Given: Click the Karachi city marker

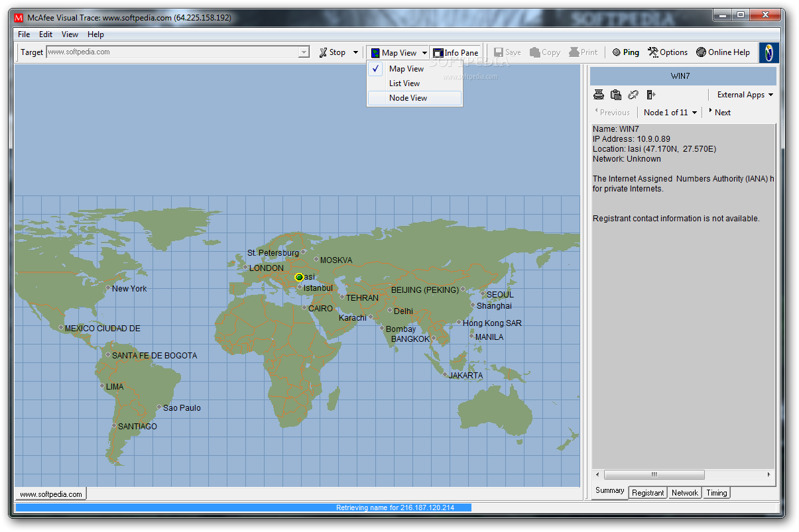Looking at the screenshot, I should click(x=371, y=317).
